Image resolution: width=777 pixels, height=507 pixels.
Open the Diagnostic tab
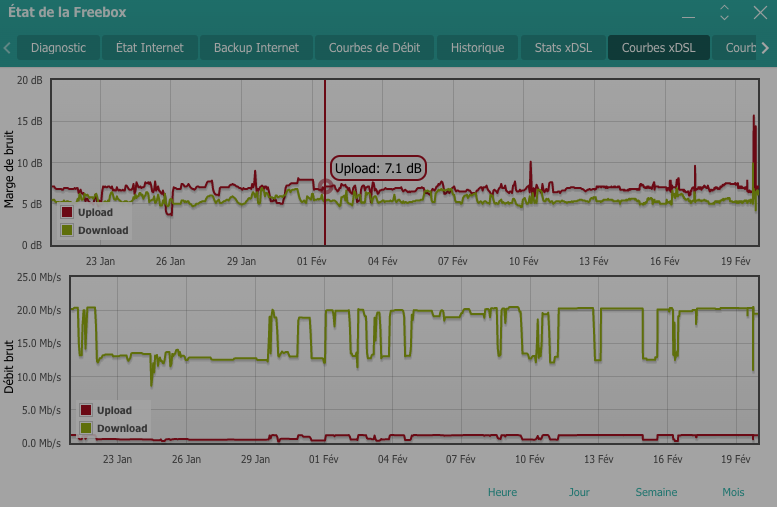58,48
